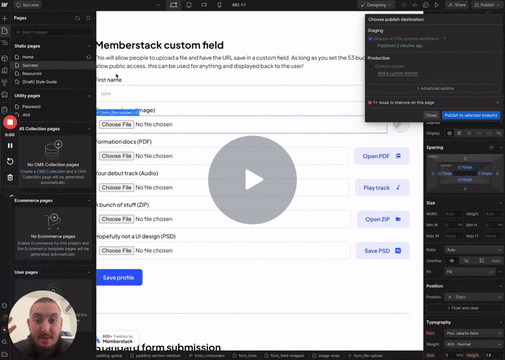Click the Open PDF button
505x360 pixels.
(382, 156)
